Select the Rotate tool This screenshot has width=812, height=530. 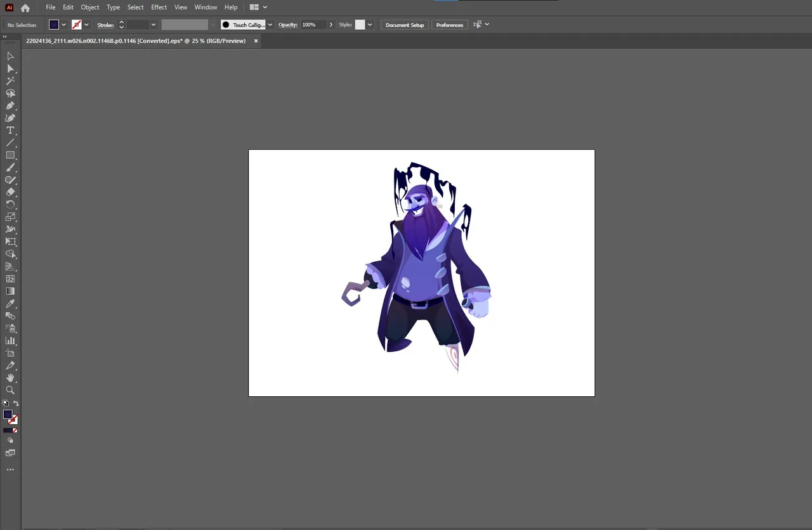coord(10,204)
